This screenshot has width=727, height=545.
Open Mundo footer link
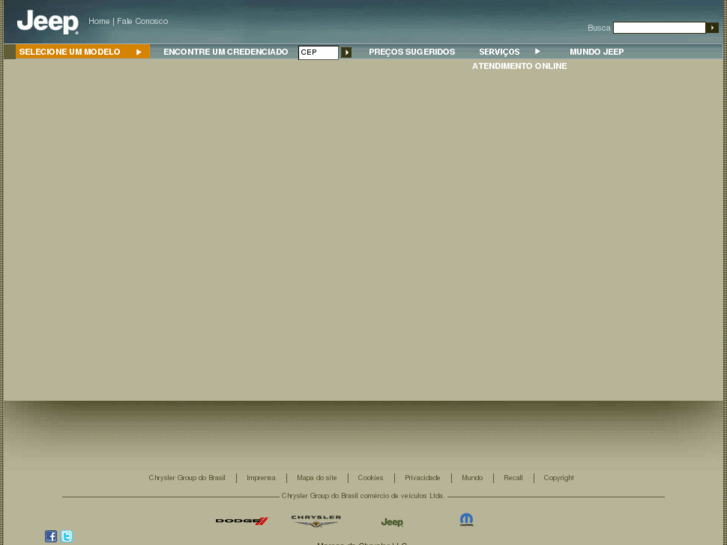(472, 478)
